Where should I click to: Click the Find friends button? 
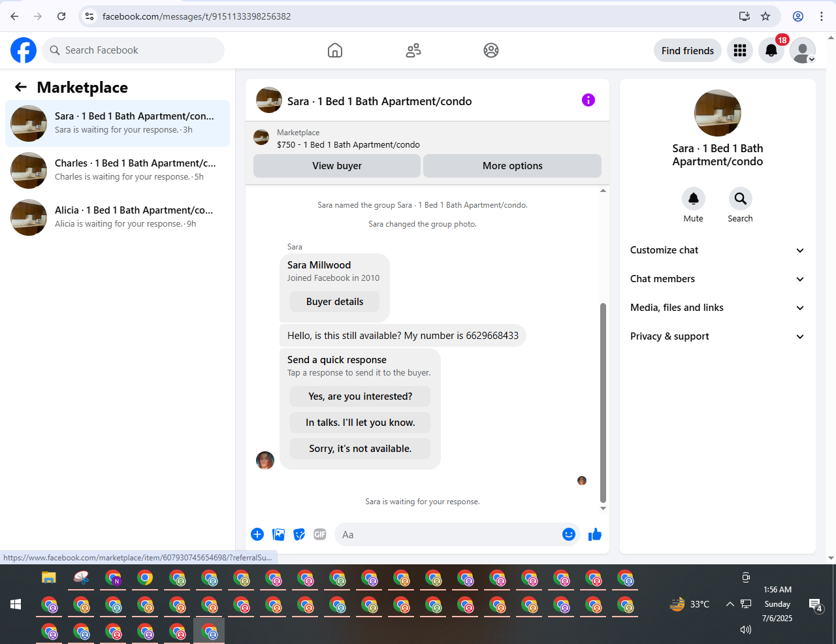coord(688,50)
